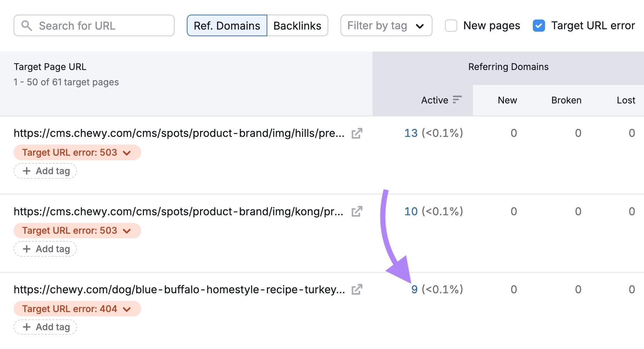Viewport: 644px width, 349px height.
Task: Switch to the Backlinks tab
Action: click(x=297, y=25)
